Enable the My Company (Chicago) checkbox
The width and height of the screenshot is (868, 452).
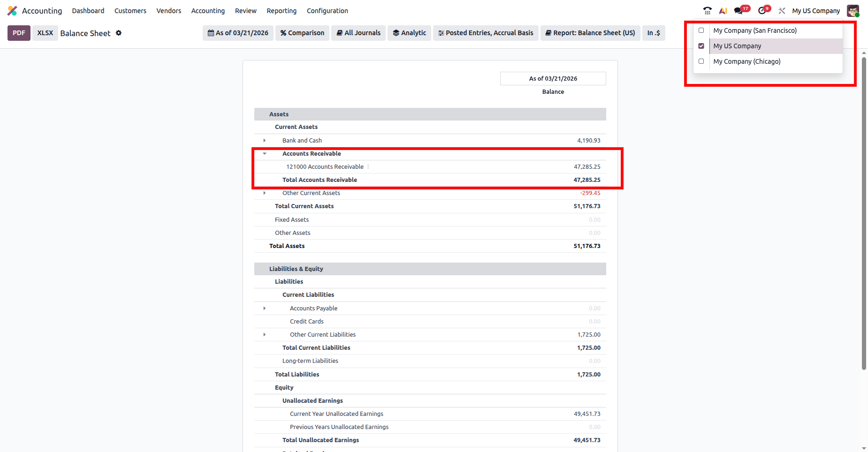pyautogui.click(x=701, y=61)
